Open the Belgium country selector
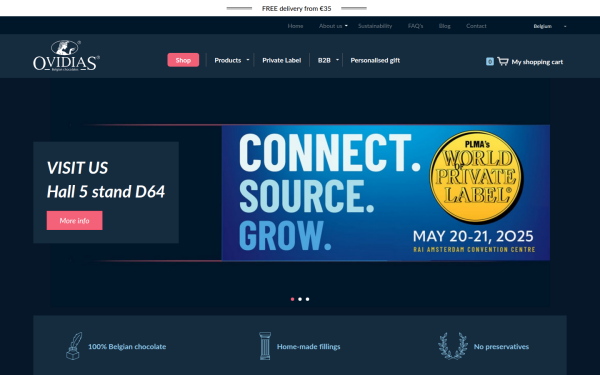 pyautogui.click(x=550, y=26)
